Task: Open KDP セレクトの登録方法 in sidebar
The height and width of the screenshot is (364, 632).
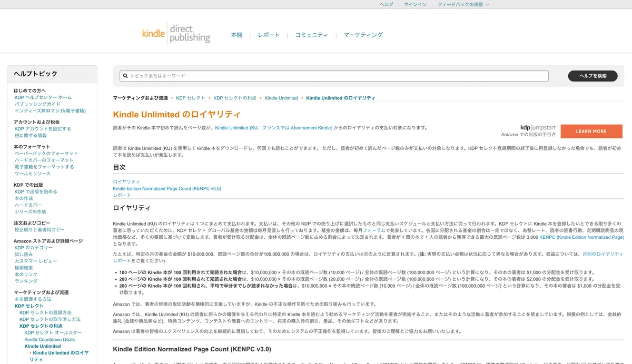Action: [x=45, y=312]
